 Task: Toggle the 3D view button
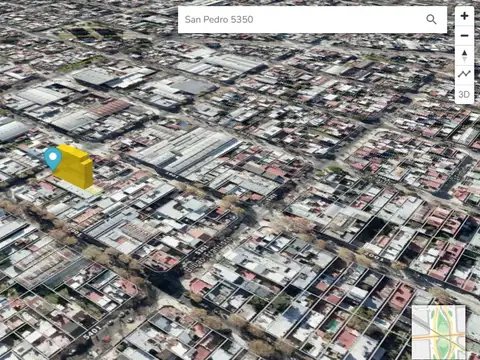(464, 94)
